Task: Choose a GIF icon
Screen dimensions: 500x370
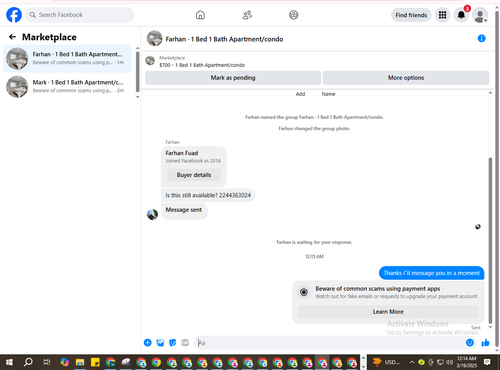Action: (x=185, y=343)
